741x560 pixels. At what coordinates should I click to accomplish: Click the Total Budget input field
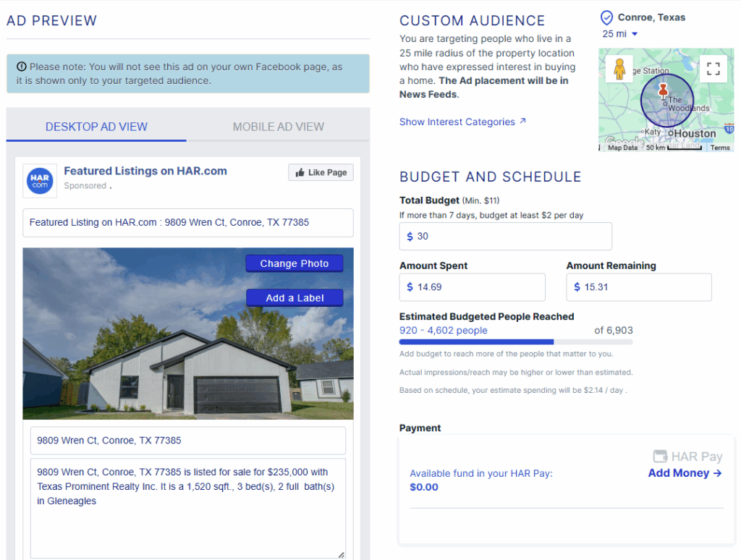click(505, 237)
